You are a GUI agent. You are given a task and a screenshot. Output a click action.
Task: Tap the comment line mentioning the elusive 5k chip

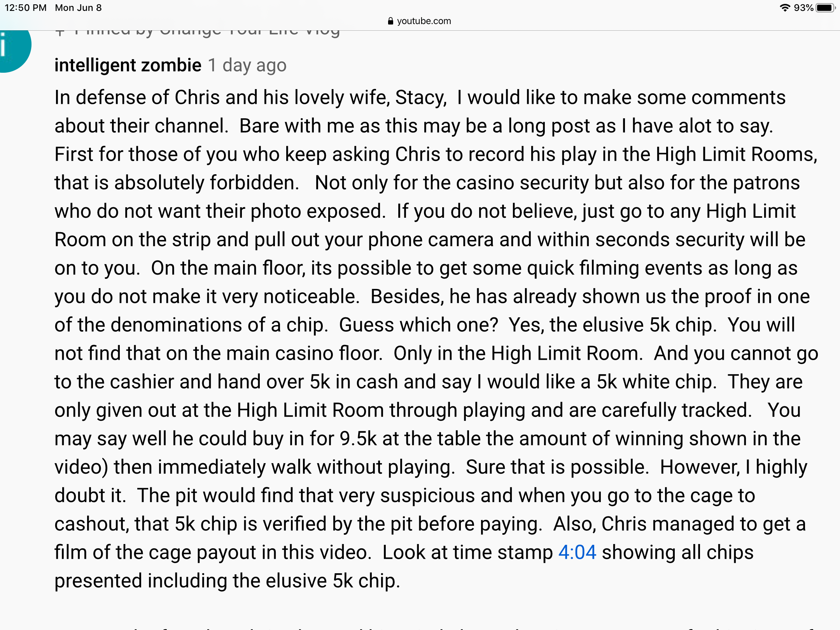coord(425,325)
